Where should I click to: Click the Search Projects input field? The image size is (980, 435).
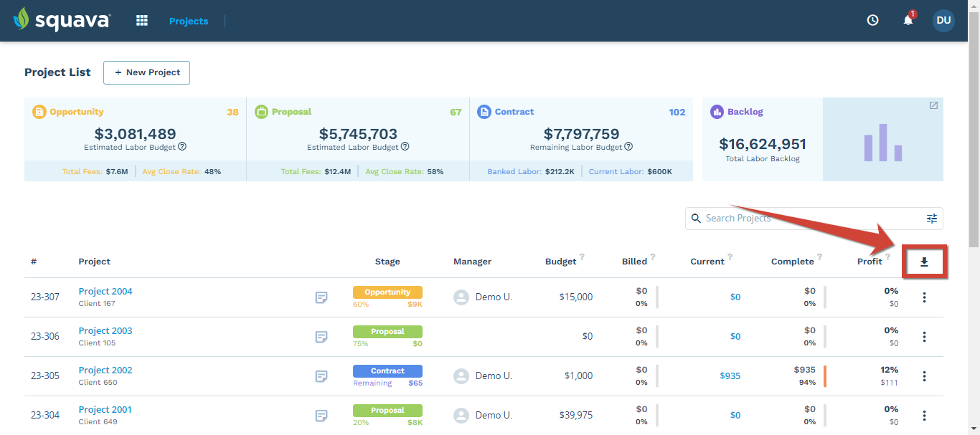point(789,218)
